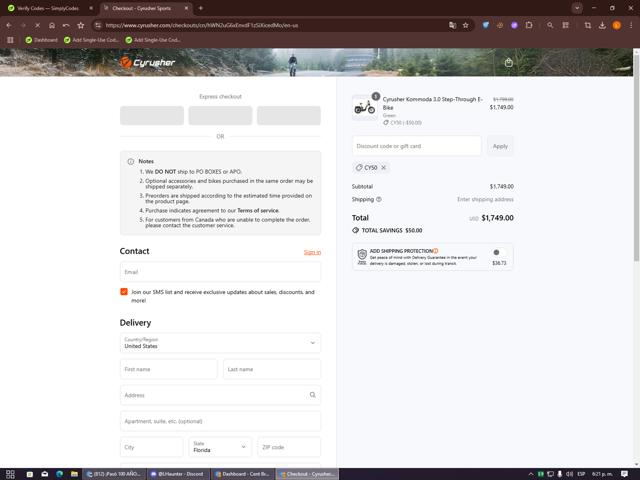The image size is (640, 480).
Task: Click middle express checkout button
Action: coord(220,116)
